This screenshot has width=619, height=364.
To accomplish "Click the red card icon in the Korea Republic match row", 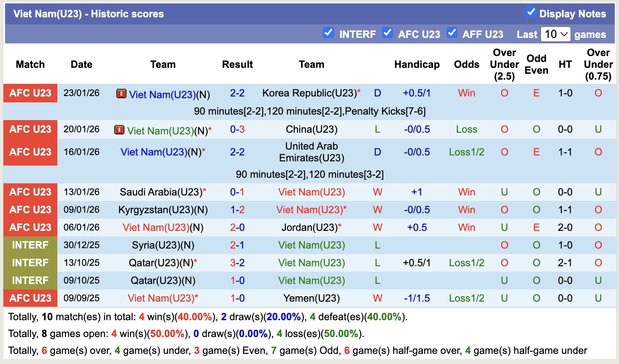I will tap(121, 94).
